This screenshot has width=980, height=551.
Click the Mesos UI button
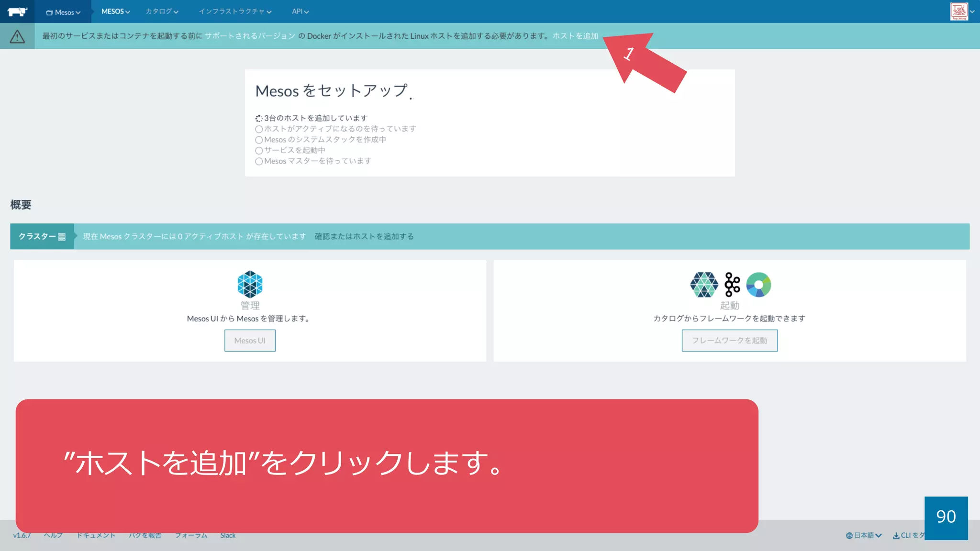(250, 341)
